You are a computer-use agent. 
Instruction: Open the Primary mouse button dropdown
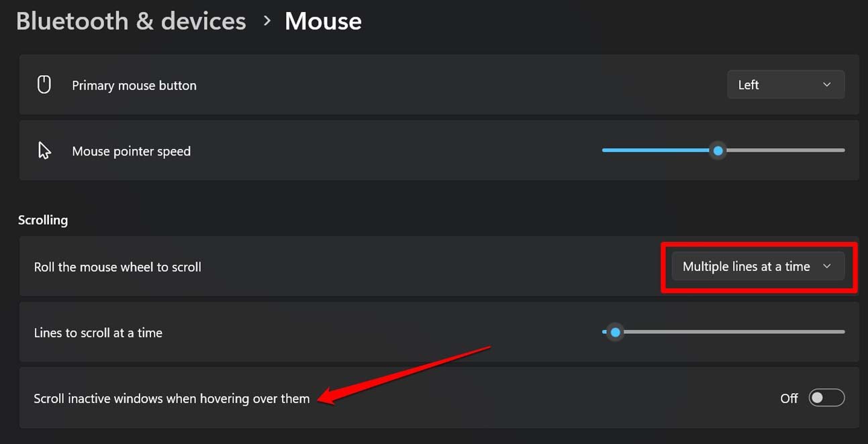click(x=785, y=85)
